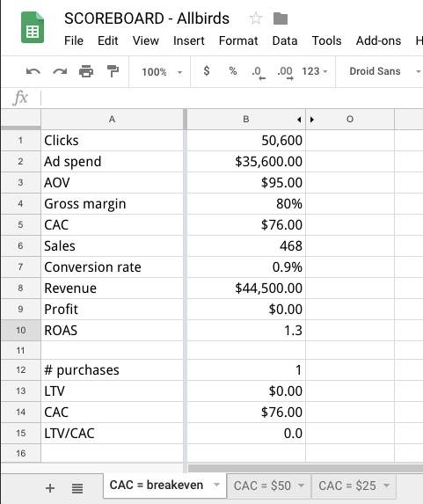
Task: Select the LTV label cell
Action: coord(113,391)
